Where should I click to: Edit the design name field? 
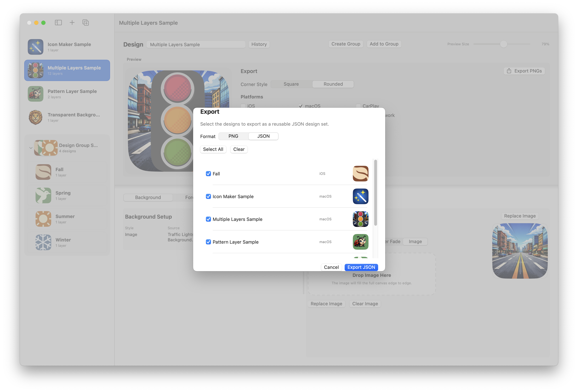click(196, 44)
